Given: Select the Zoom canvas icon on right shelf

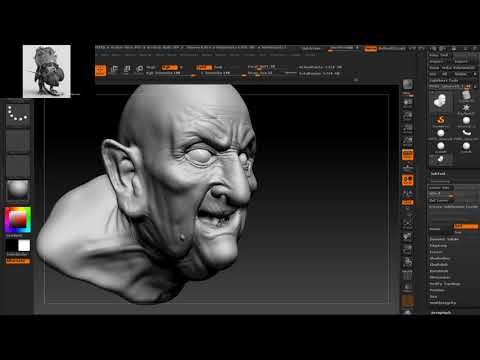Looking at the screenshot, I should tap(408, 116).
